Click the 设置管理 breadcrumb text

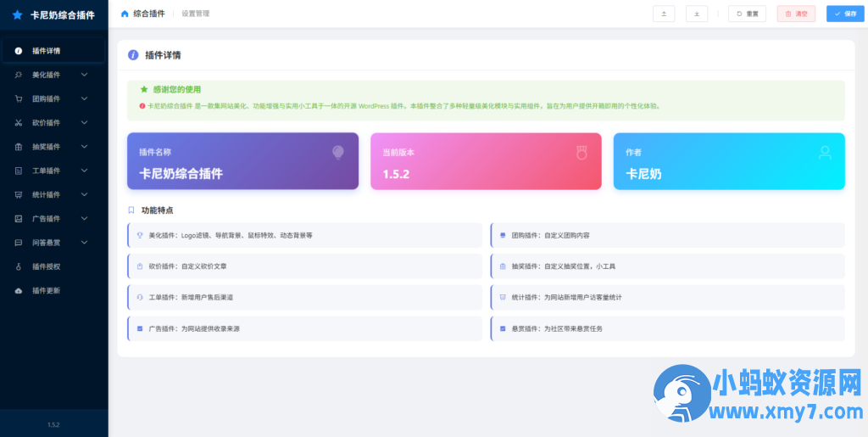(x=196, y=14)
